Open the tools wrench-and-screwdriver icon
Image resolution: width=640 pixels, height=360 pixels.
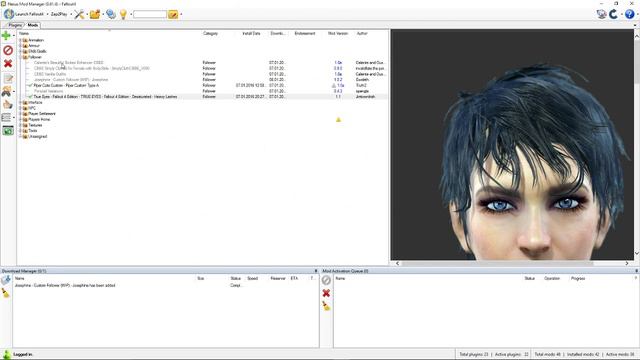click(x=79, y=14)
